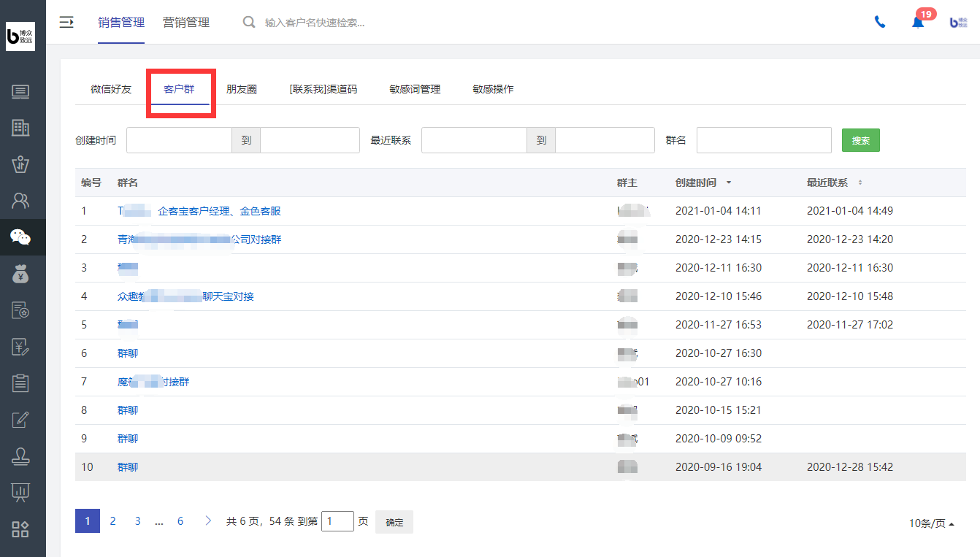Screen dimensions: 980x557
Task: Collapse the sidebar with the menu toggle icon
Action: [x=66, y=22]
